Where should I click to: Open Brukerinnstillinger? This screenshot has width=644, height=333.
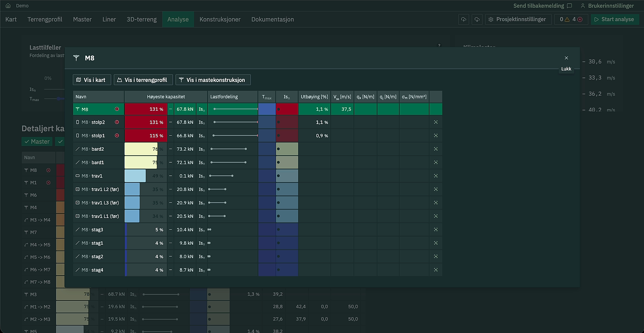tap(607, 6)
